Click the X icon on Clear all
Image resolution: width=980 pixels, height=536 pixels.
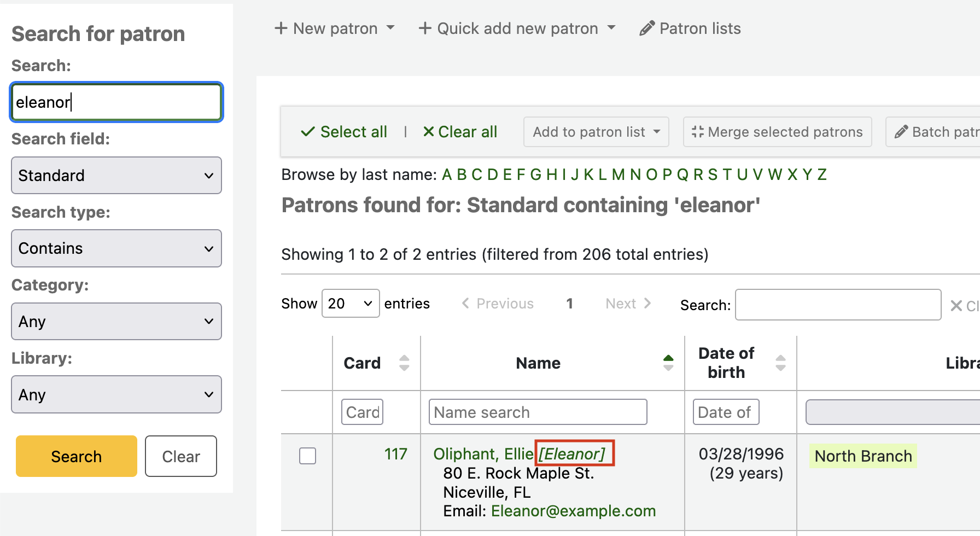428,132
